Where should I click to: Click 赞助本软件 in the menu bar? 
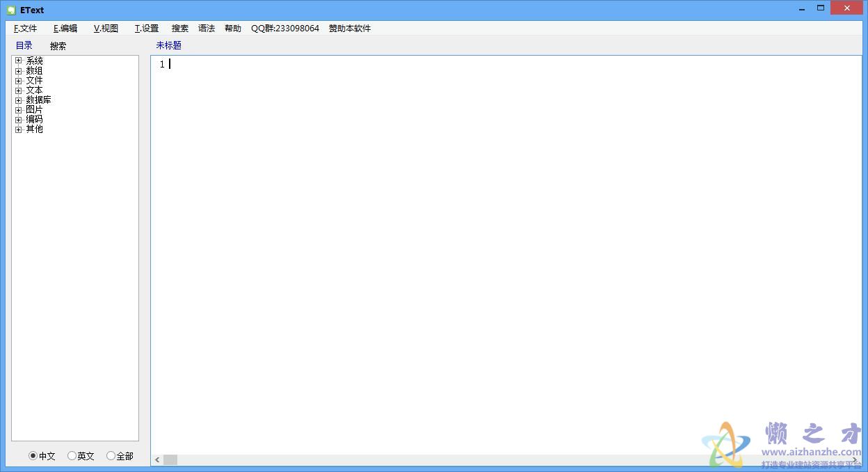point(350,29)
